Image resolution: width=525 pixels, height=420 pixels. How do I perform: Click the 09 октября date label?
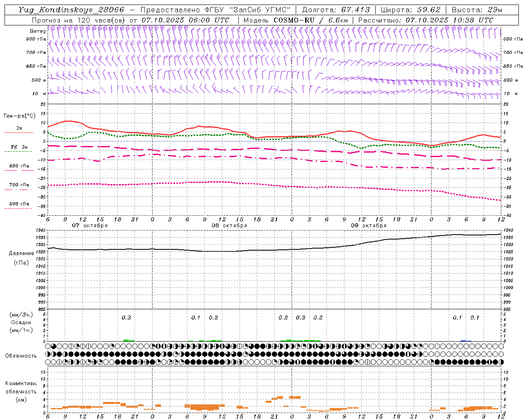tap(369, 226)
